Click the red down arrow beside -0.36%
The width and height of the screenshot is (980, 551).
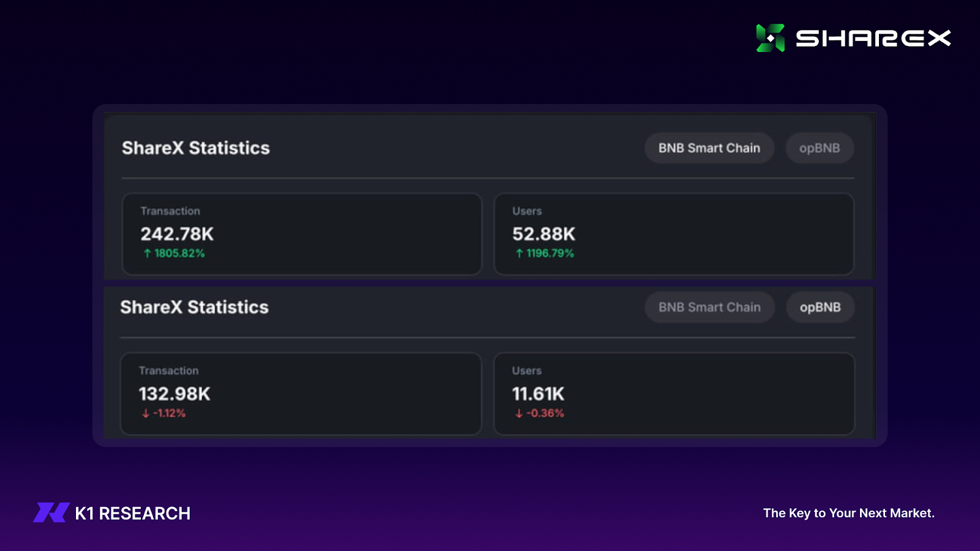pyautogui.click(x=519, y=414)
